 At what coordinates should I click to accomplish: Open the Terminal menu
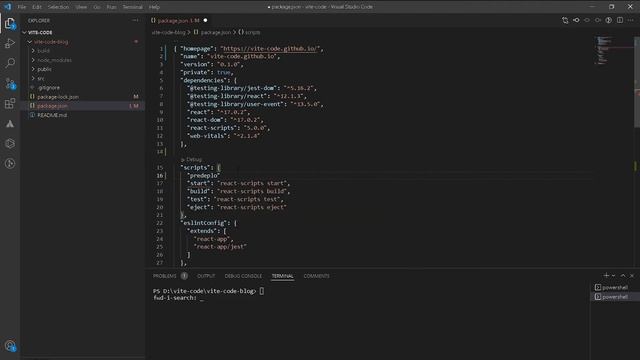[x=133, y=7]
